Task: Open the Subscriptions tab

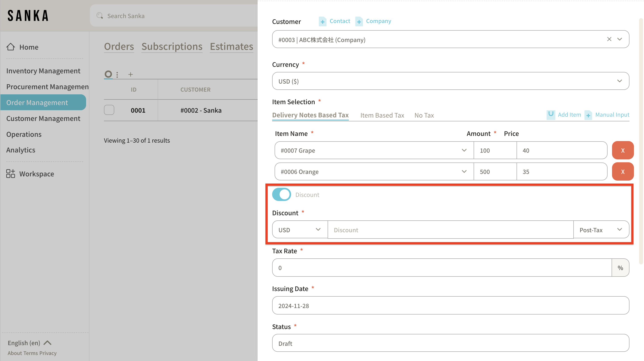Action: [172, 46]
